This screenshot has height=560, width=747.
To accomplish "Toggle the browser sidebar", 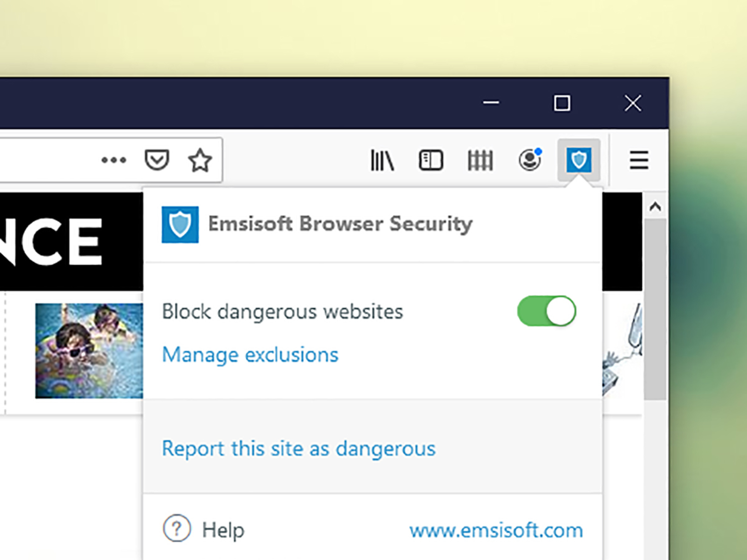I will [431, 160].
